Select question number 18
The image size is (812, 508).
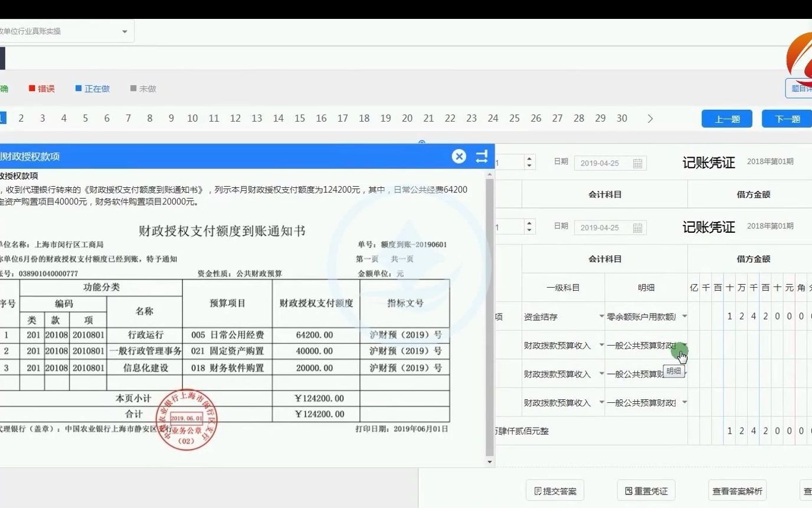pos(364,118)
